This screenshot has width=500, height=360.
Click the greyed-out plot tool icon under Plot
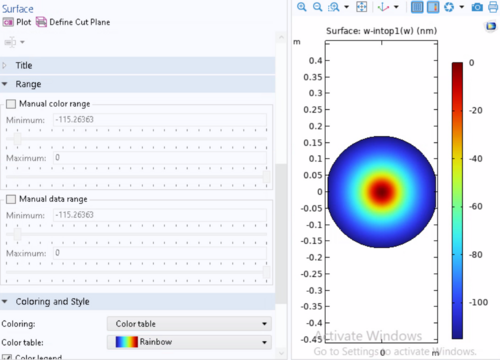click(x=10, y=42)
